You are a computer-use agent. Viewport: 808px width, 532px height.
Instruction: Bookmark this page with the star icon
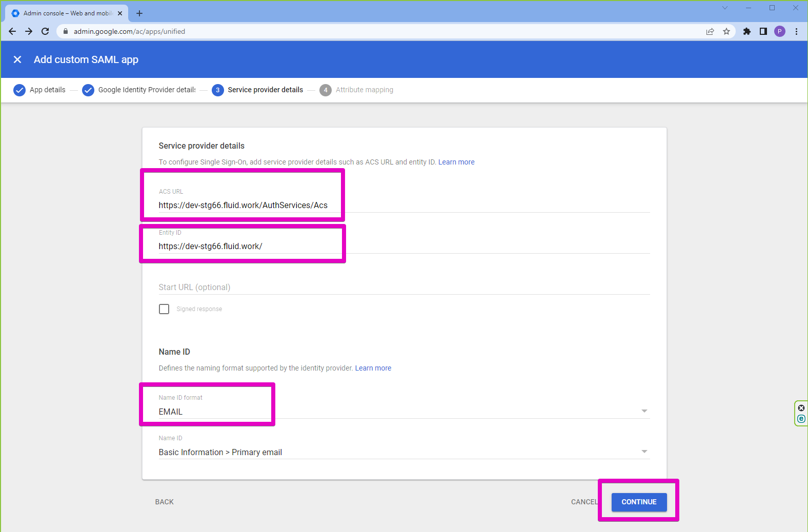pos(726,31)
